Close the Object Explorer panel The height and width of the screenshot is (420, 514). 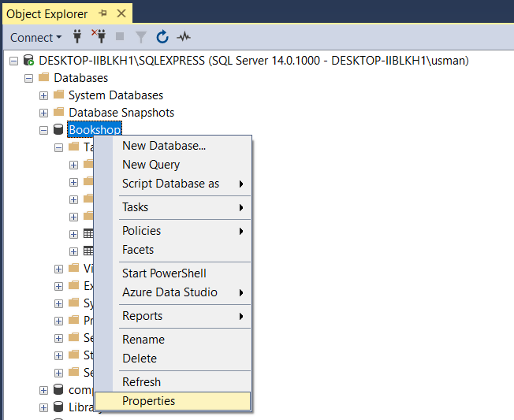click(x=121, y=13)
